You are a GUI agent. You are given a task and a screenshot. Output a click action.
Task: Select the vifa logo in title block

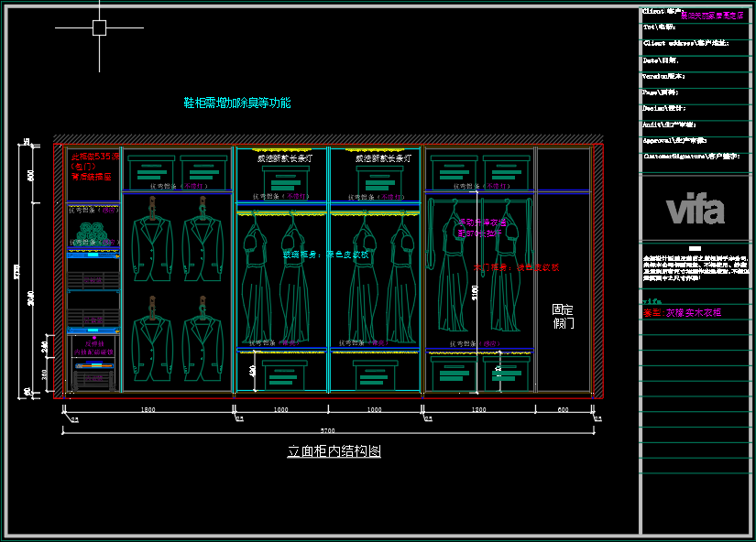pyautogui.click(x=695, y=210)
